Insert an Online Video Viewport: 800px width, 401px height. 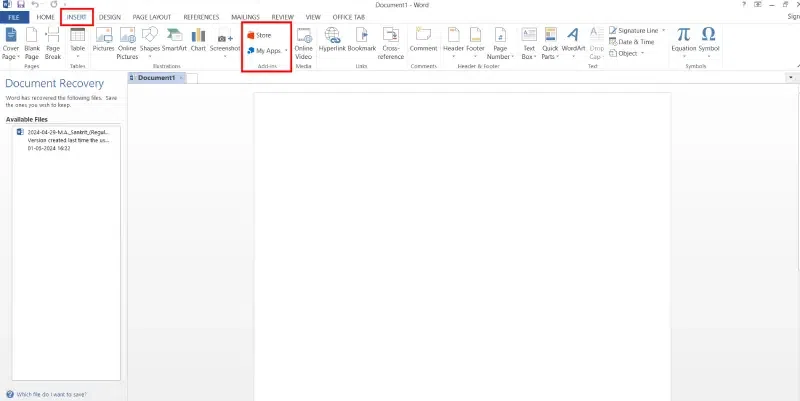point(304,43)
